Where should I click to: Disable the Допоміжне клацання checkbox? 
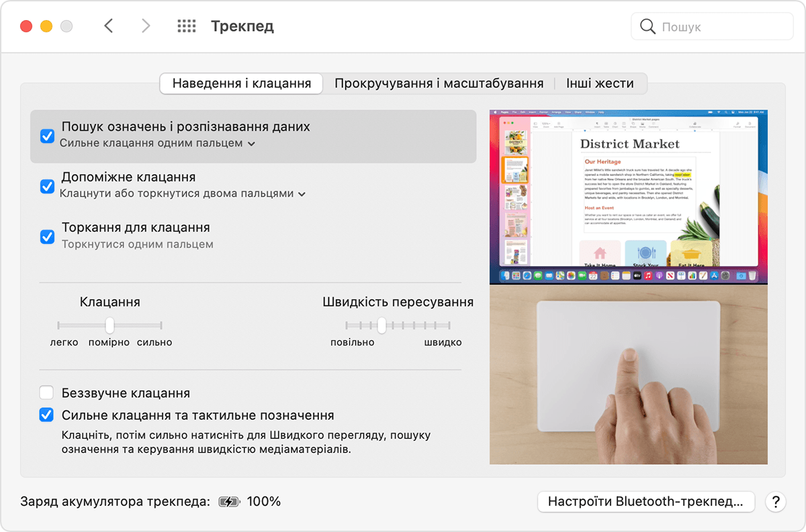pyautogui.click(x=46, y=186)
